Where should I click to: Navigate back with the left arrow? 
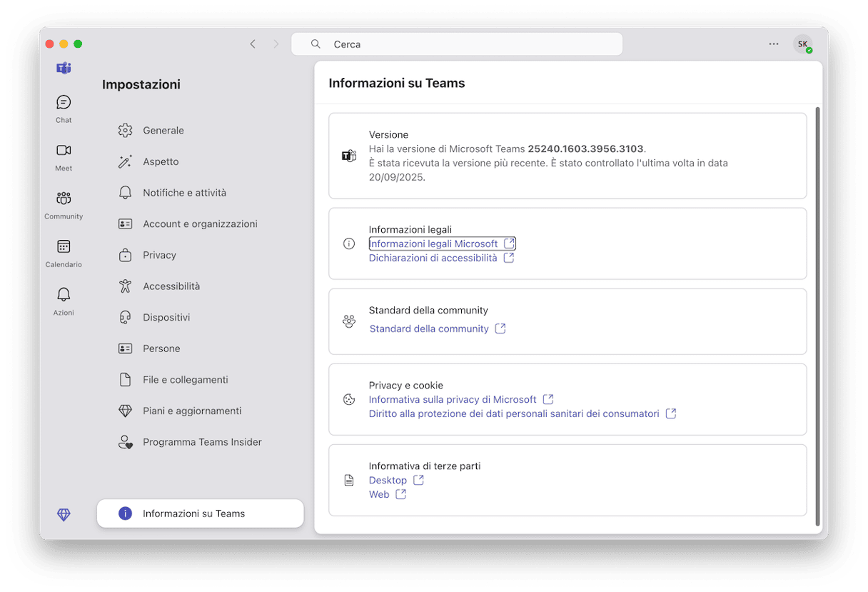coord(253,44)
